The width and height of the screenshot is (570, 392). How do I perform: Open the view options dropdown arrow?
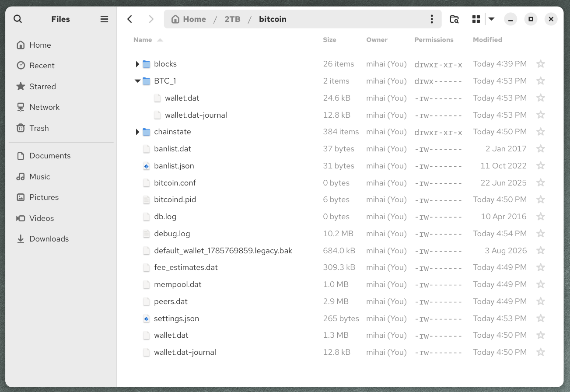pos(492,19)
